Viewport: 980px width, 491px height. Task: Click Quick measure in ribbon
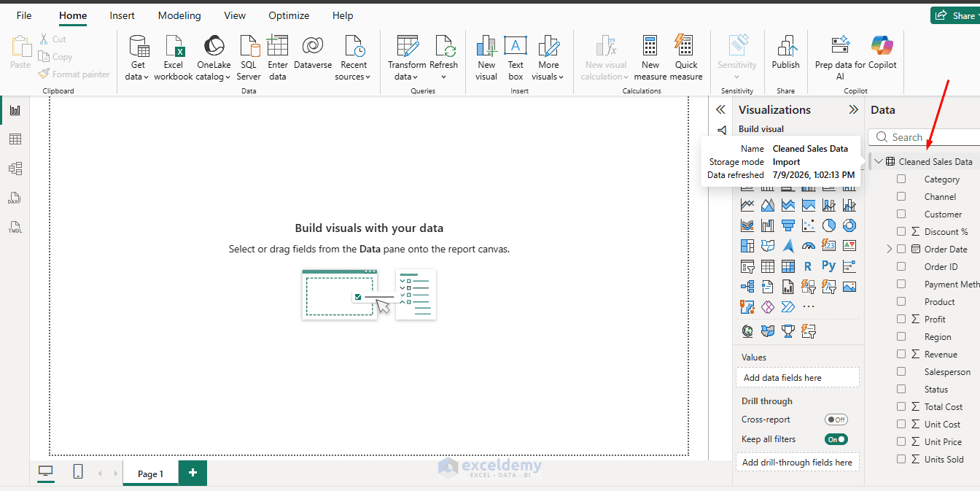tap(686, 57)
